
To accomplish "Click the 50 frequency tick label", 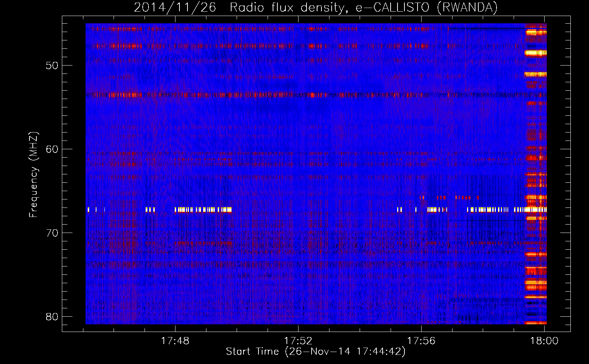I will 52,66.
